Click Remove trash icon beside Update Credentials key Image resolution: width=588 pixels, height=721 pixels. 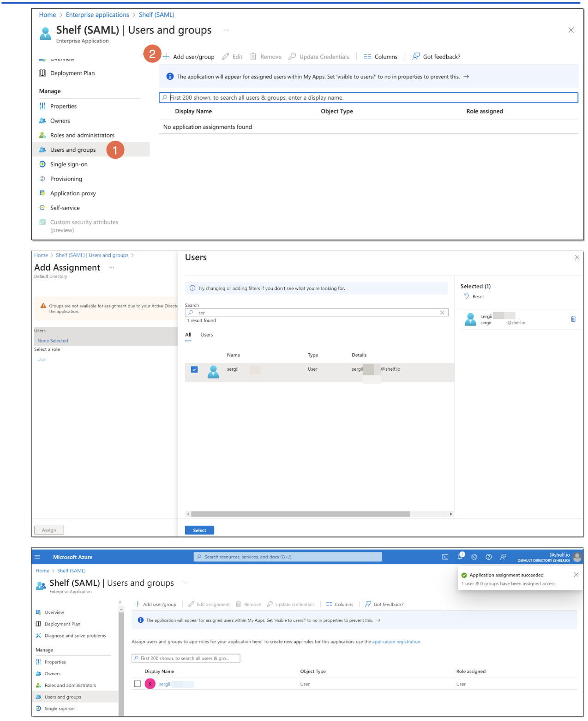point(266,57)
